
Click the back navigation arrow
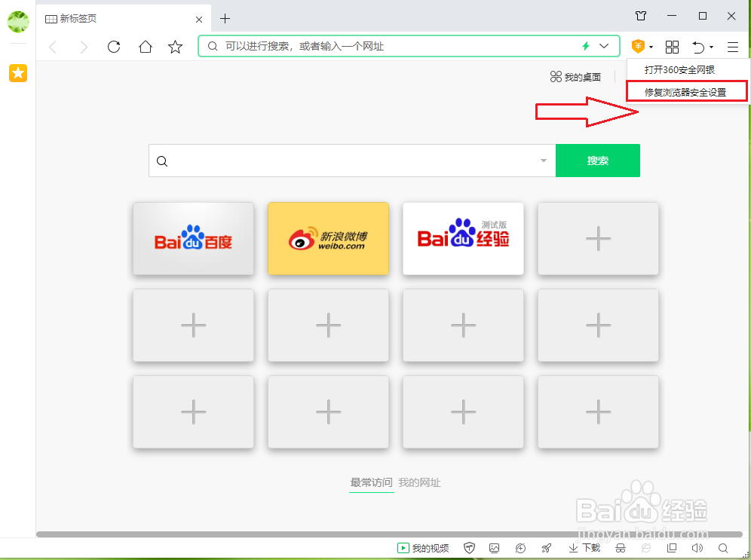click(x=53, y=47)
